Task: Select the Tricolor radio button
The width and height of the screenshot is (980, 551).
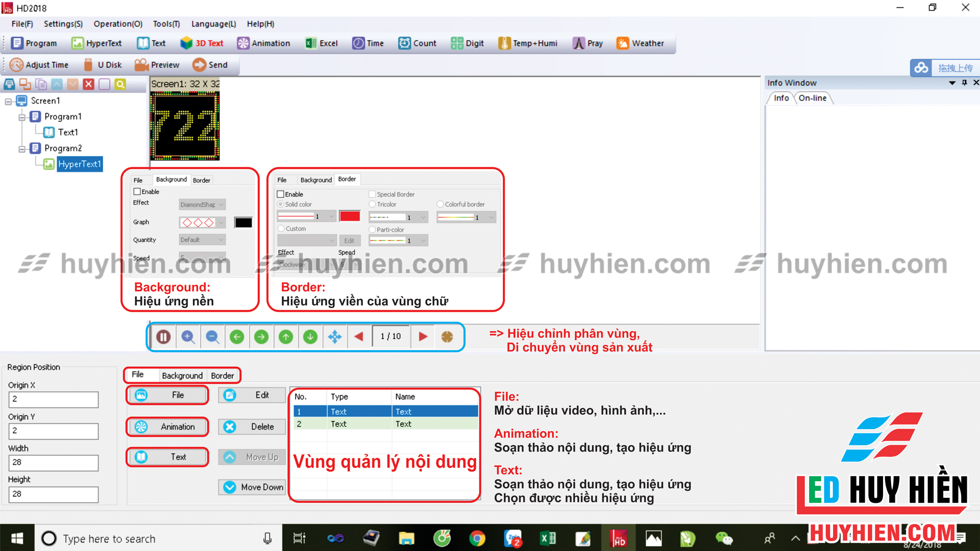Action: coord(372,204)
